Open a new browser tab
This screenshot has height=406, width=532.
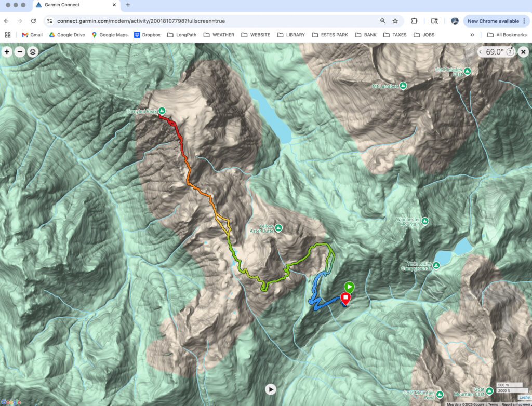point(128,5)
